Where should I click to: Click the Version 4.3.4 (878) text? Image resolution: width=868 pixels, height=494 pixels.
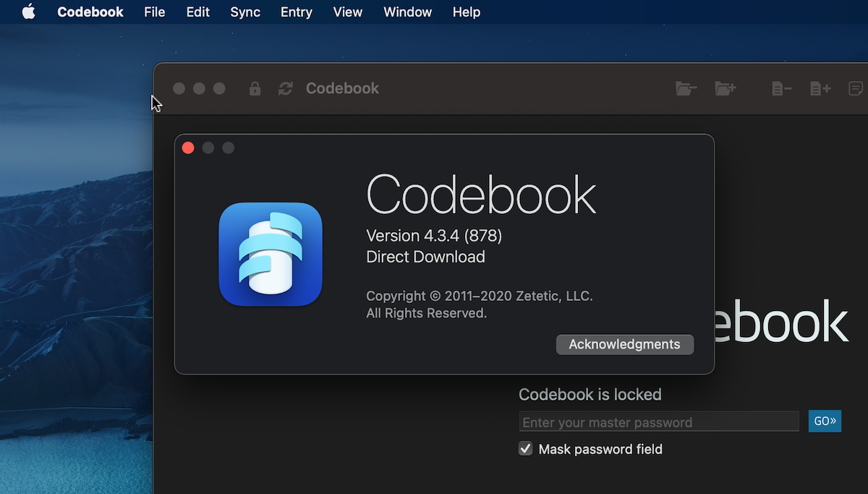point(434,236)
